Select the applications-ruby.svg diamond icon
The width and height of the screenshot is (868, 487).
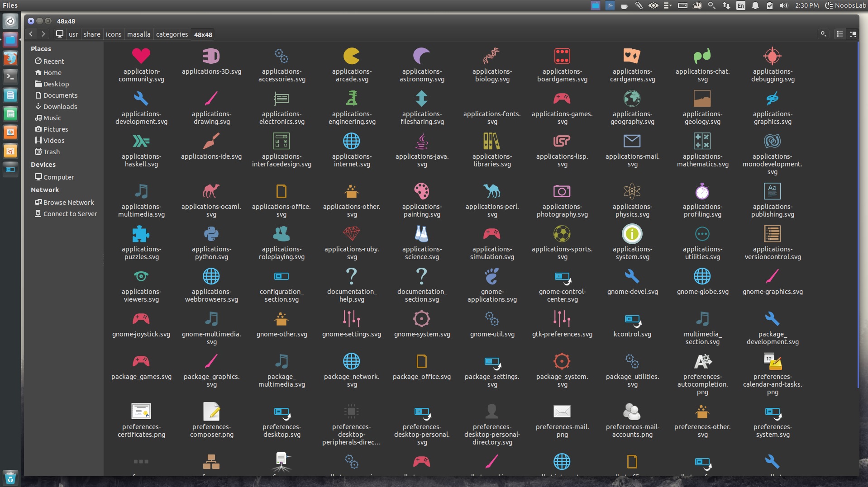click(x=352, y=234)
